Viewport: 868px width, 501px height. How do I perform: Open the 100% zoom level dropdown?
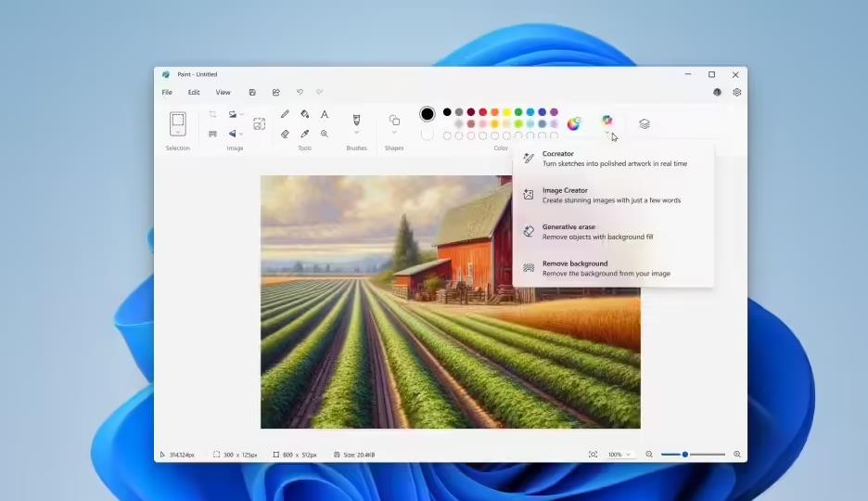pyautogui.click(x=619, y=455)
